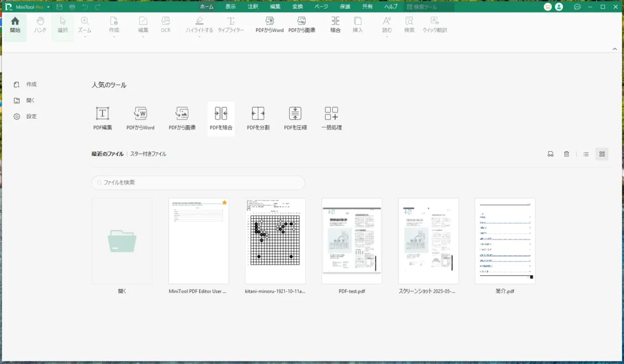Open the 一括処理 batch processing tool
Image resolution: width=624 pixels, height=364 pixels.
click(332, 119)
